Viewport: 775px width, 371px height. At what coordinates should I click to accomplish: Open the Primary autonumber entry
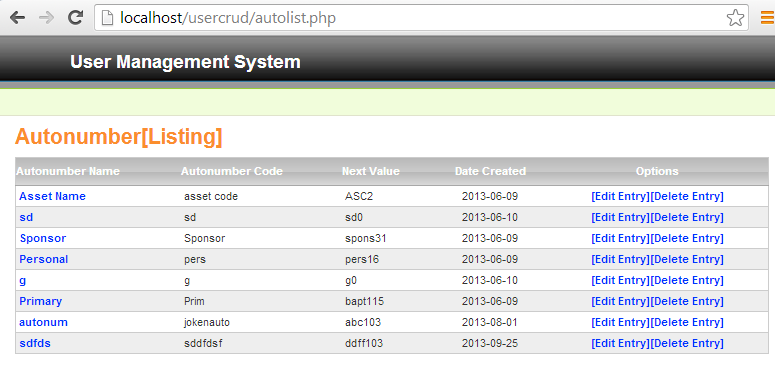41,301
